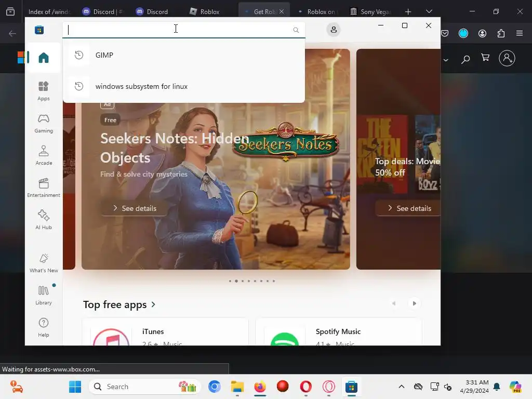
Task: Open the taskbar widgets traffic icon
Action: pos(16,387)
